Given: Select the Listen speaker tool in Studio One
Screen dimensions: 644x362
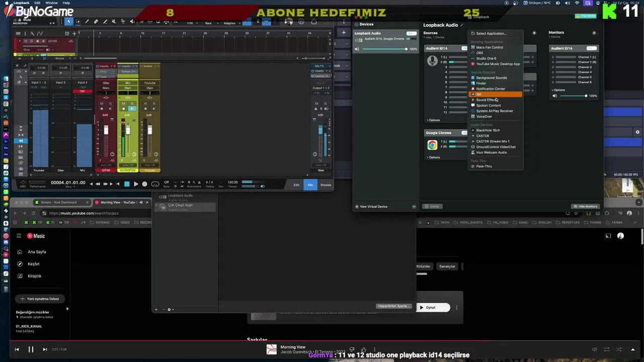Looking at the screenshot, I should click(x=132, y=22).
